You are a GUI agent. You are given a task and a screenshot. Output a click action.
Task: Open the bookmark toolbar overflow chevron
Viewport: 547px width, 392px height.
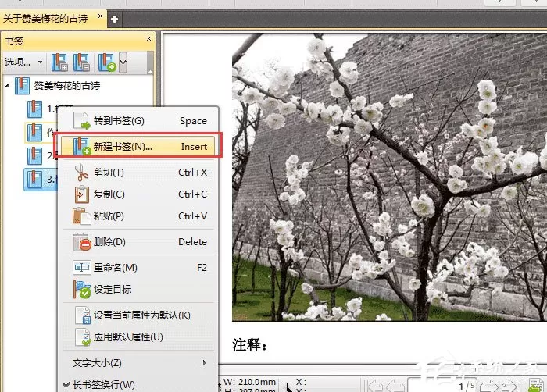tap(123, 62)
